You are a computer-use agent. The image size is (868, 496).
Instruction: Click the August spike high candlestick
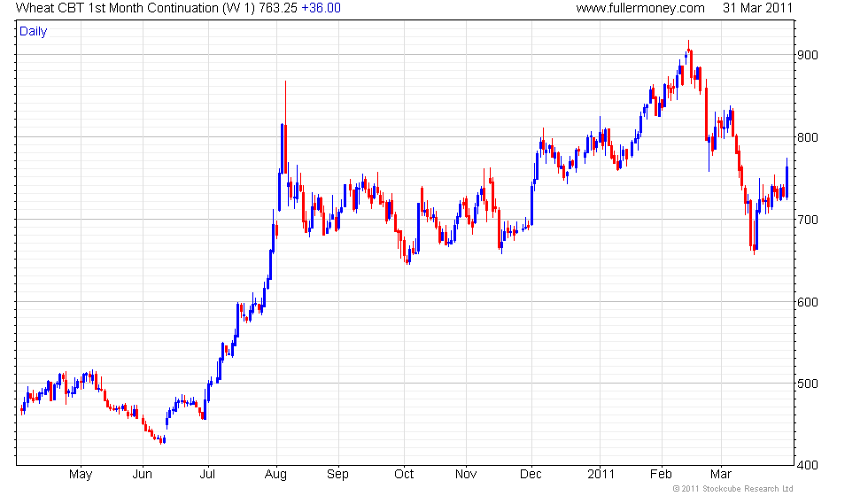coord(285,128)
